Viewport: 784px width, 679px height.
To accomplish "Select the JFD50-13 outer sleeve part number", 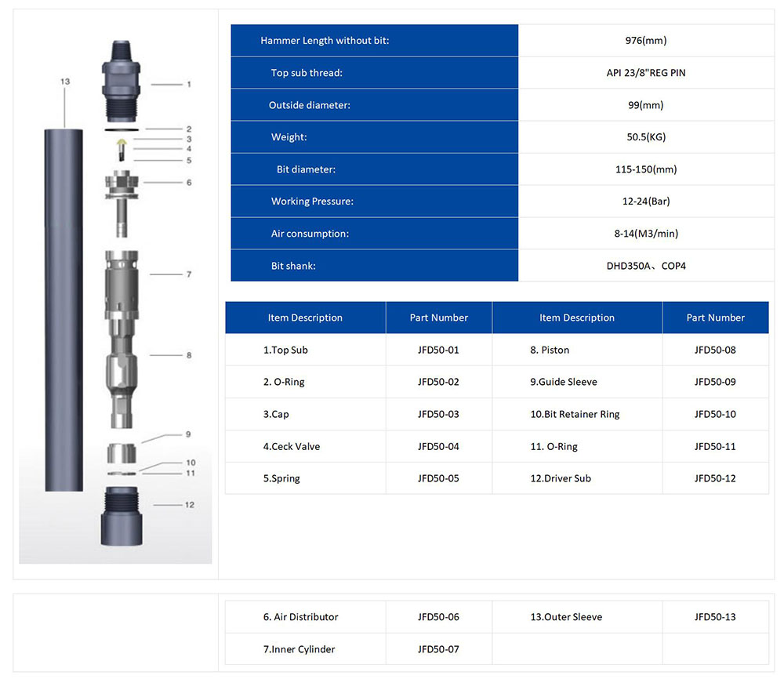I will point(715,617).
